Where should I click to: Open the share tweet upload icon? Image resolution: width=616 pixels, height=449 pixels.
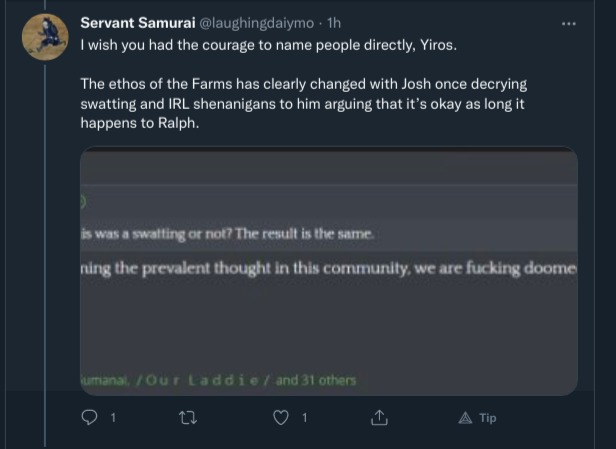[x=380, y=418]
